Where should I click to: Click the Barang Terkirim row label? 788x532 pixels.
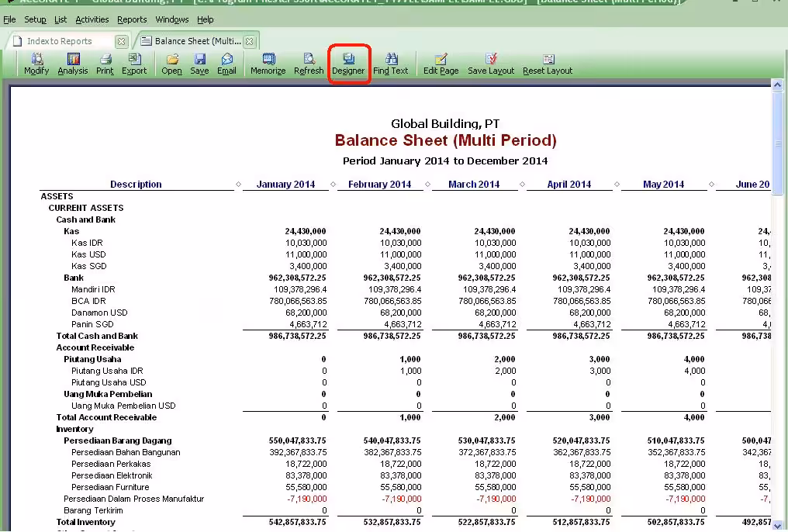click(x=93, y=510)
